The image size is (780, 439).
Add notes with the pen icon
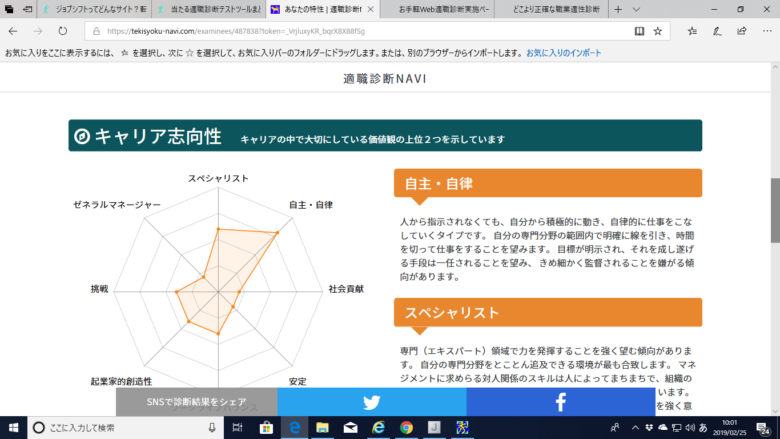pyautogui.click(x=717, y=31)
